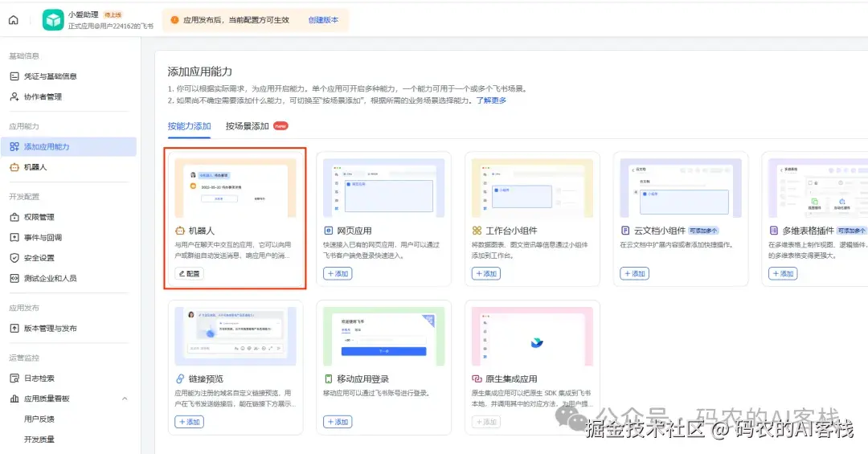This screenshot has height=454, width=868.
Task: Select 添加应用能力 in sidebar
Action: (69, 147)
